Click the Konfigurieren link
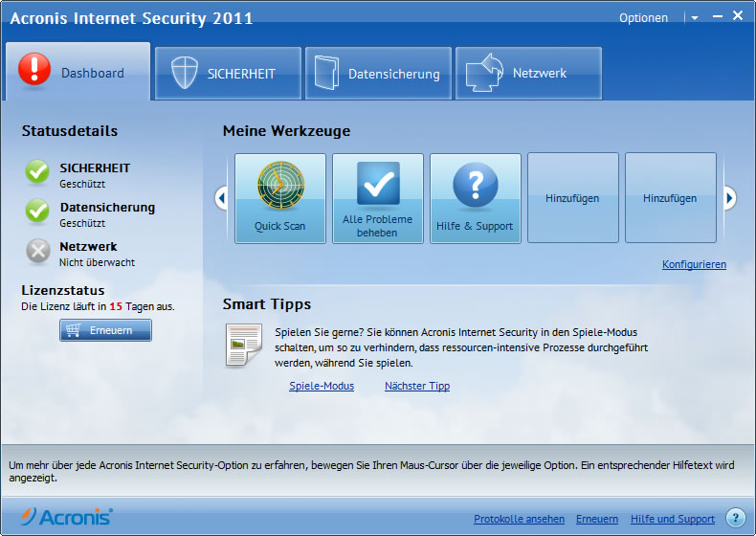The image size is (756, 536). tap(694, 264)
